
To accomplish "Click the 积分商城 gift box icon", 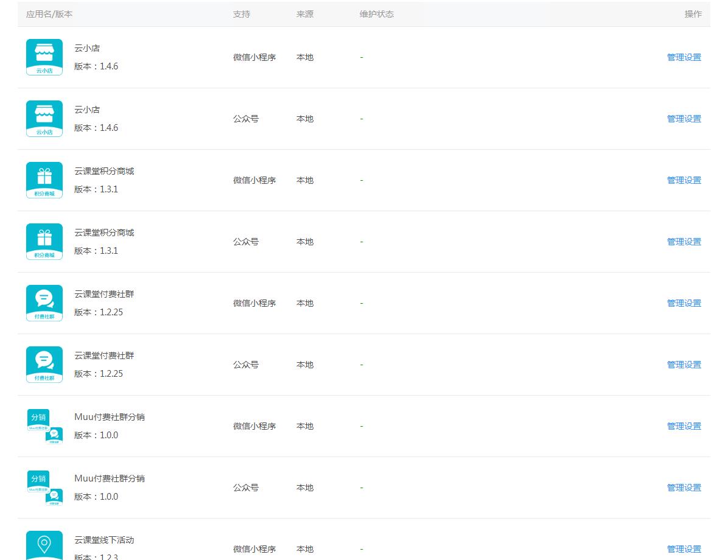I will [44, 180].
